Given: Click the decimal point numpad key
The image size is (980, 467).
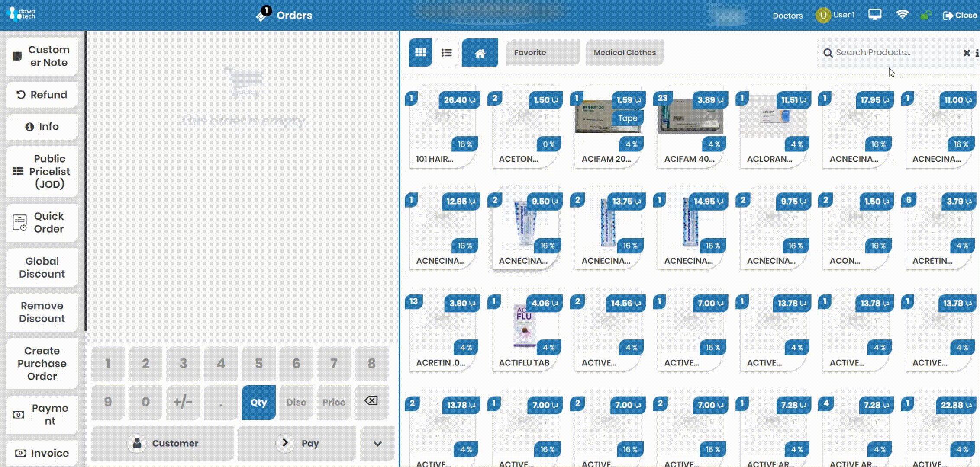Looking at the screenshot, I should click(x=221, y=402).
